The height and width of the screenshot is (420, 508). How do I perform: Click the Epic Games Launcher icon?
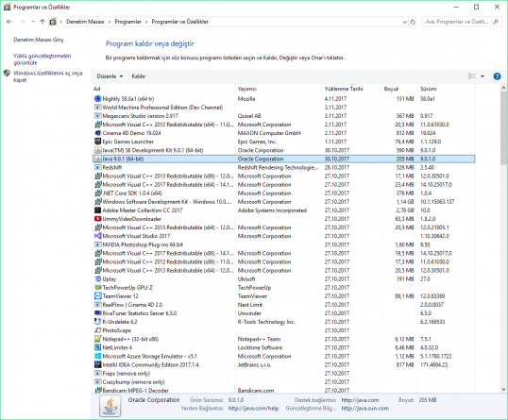point(97,142)
